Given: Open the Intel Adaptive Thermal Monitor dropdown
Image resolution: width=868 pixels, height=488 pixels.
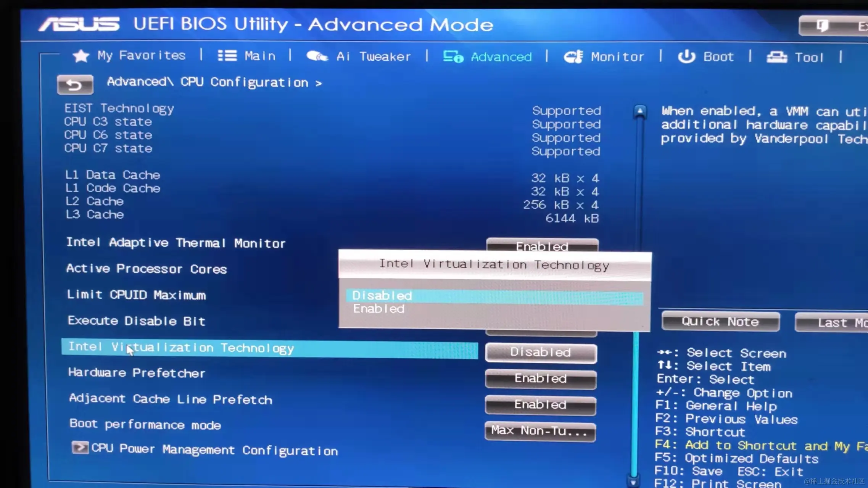Looking at the screenshot, I should (542, 245).
